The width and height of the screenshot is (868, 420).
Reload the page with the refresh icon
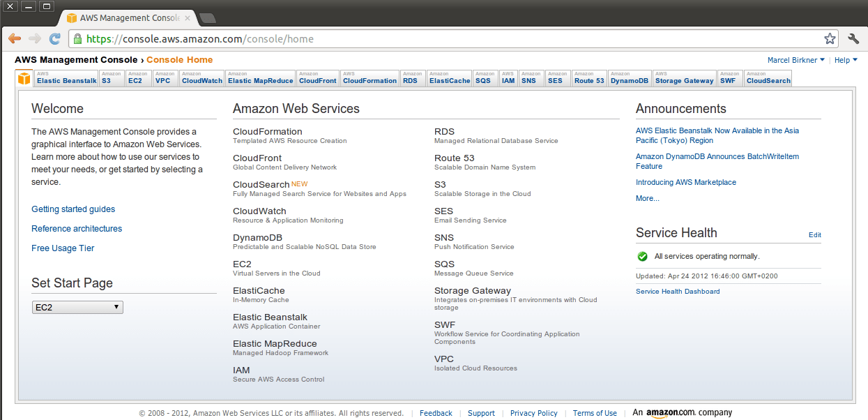coord(55,39)
